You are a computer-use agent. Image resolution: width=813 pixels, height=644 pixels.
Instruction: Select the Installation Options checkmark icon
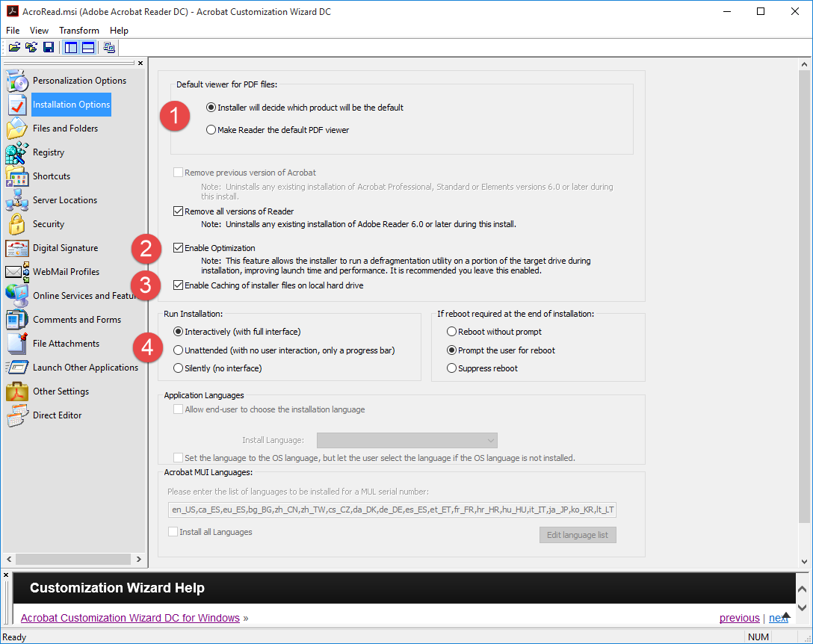pos(17,105)
